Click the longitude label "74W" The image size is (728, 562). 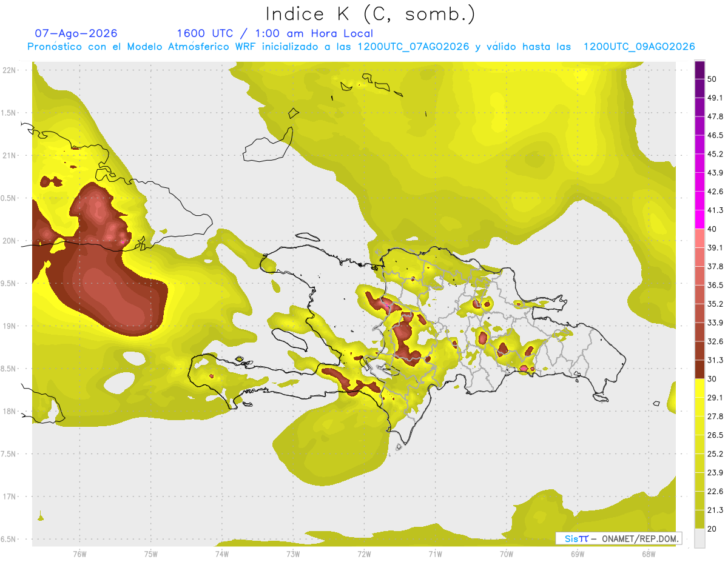222,555
